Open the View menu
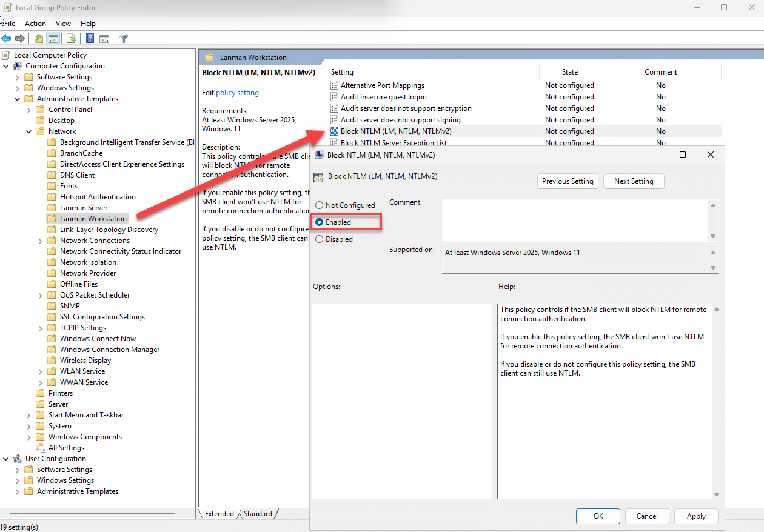 (63, 23)
